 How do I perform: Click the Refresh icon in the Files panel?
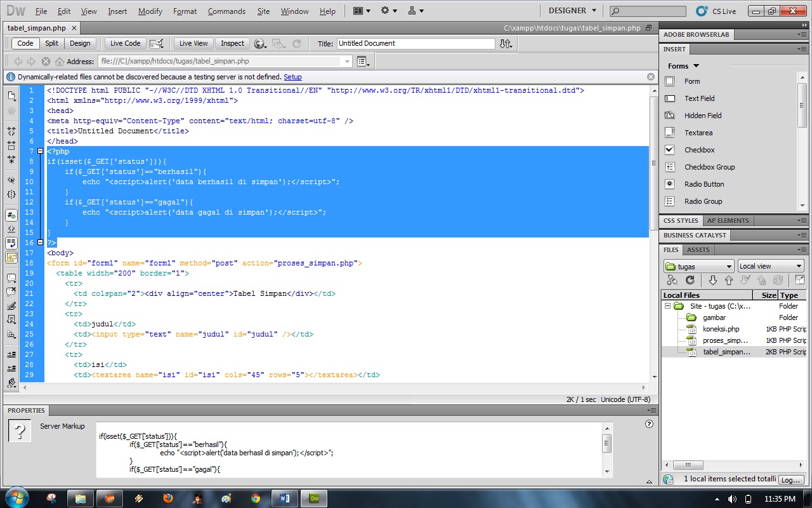click(x=690, y=280)
